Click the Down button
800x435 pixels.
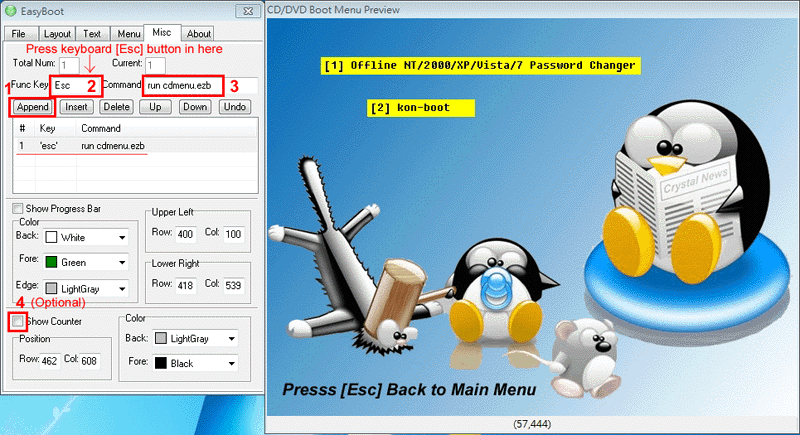(195, 107)
